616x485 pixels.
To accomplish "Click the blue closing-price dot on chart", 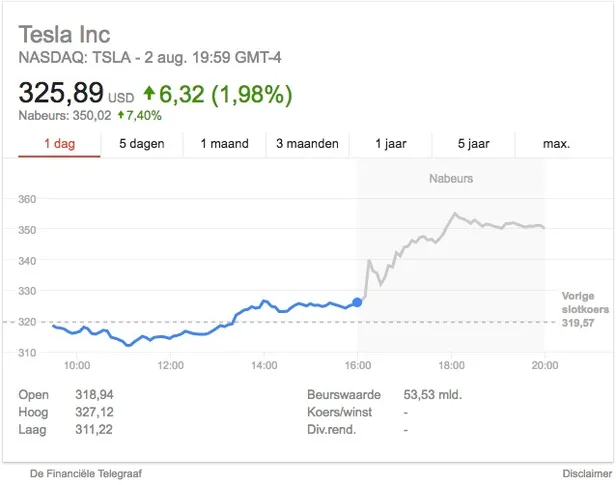I will tap(358, 302).
